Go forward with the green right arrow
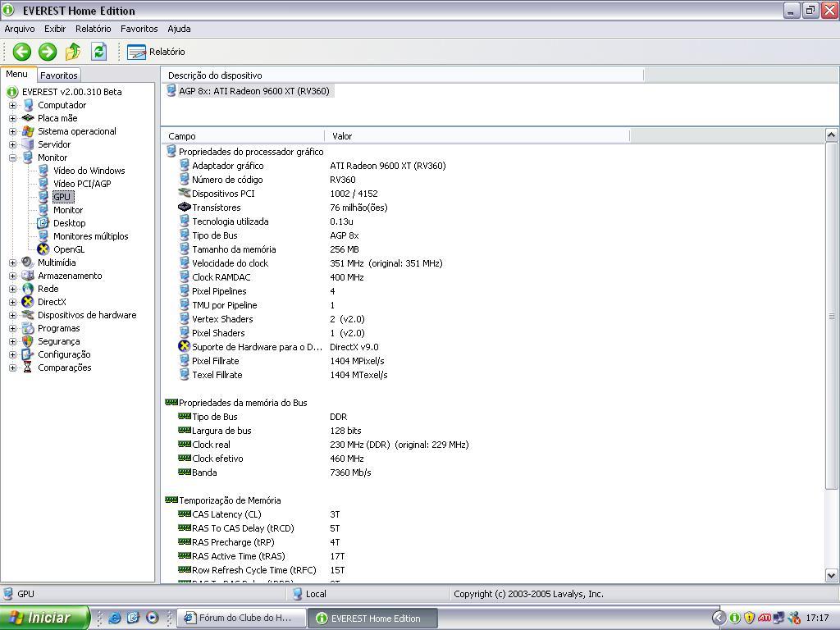The image size is (840, 630). 48,52
